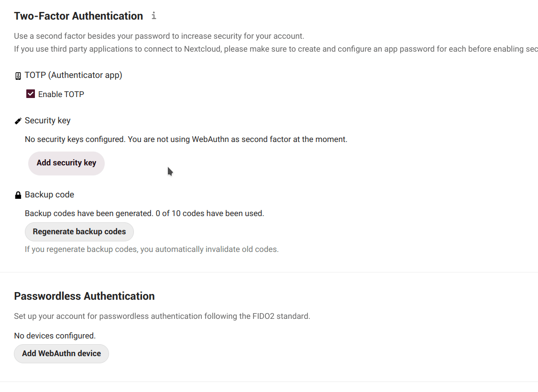
Task: Click the "No devices configured." text
Action: click(x=55, y=336)
